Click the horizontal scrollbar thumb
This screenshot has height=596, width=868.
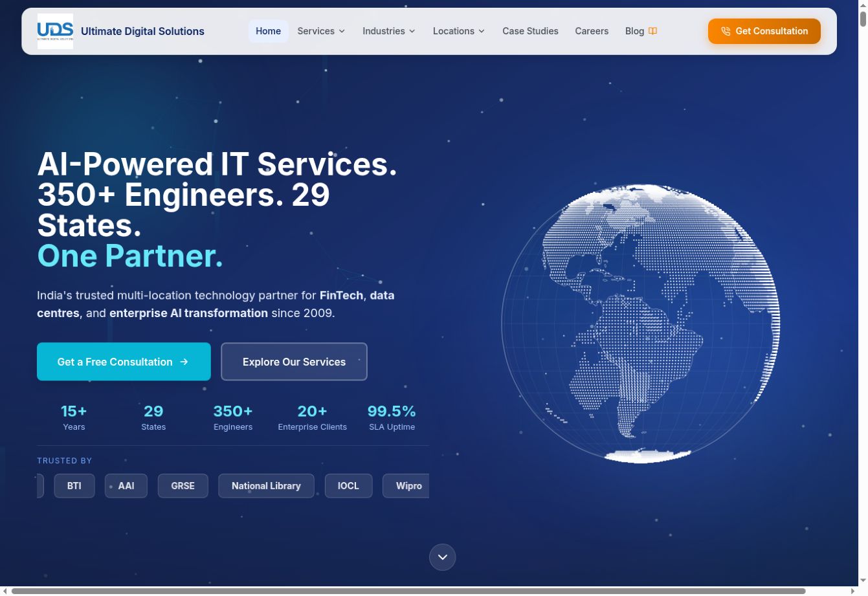(408, 591)
